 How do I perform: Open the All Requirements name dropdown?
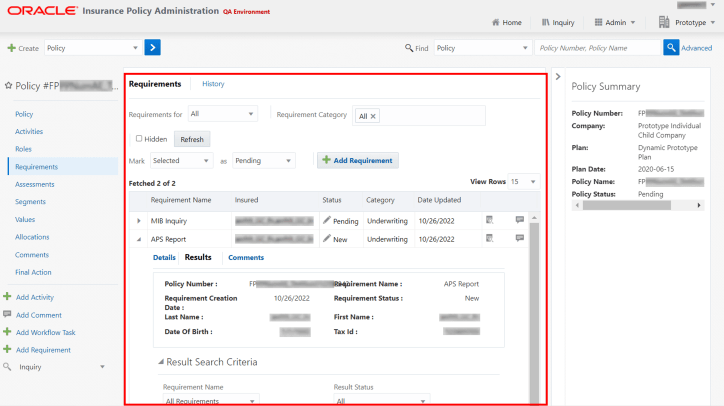(x=211, y=400)
